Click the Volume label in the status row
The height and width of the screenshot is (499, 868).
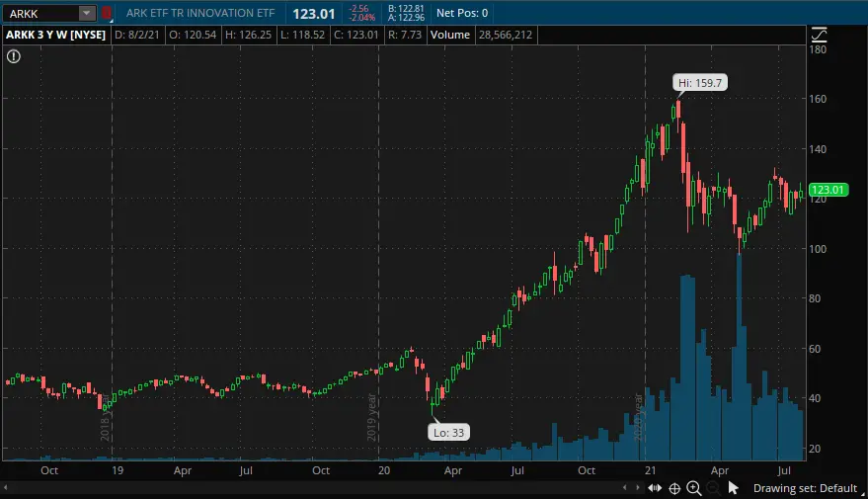point(450,35)
